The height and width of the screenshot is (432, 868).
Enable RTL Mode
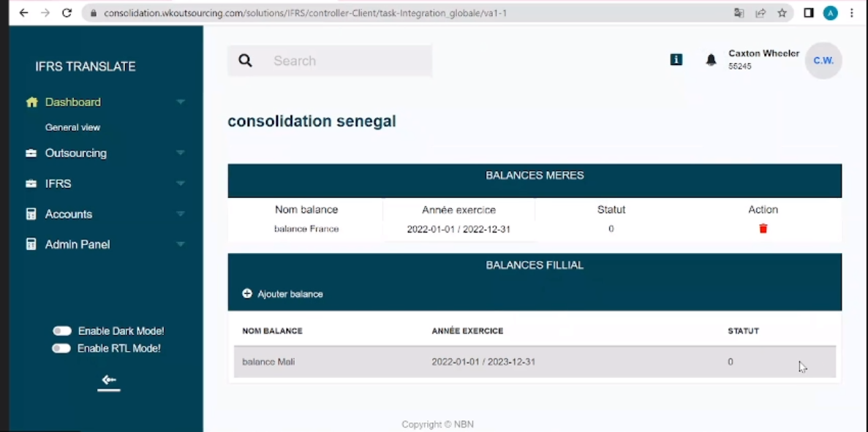coord(62,349)
